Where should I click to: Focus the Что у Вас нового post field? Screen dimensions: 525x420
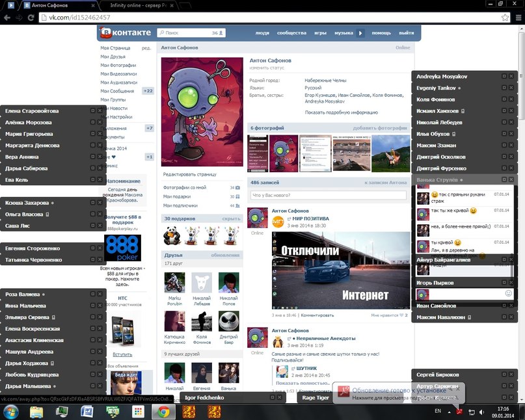click(328, 195)
